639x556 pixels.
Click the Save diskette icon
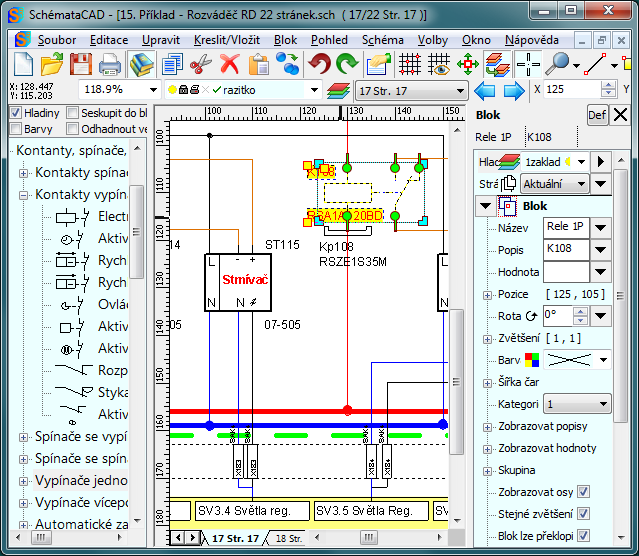[81, 65]
